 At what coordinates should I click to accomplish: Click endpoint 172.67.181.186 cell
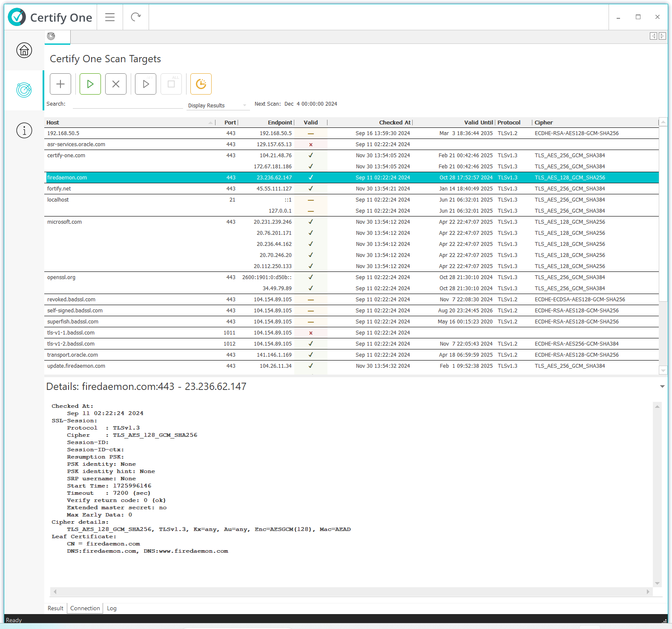273,167
